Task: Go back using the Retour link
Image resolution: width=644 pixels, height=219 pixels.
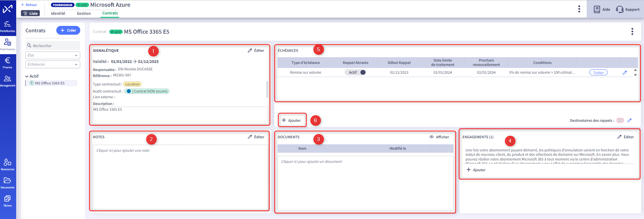Action: [x=29, y=5]
